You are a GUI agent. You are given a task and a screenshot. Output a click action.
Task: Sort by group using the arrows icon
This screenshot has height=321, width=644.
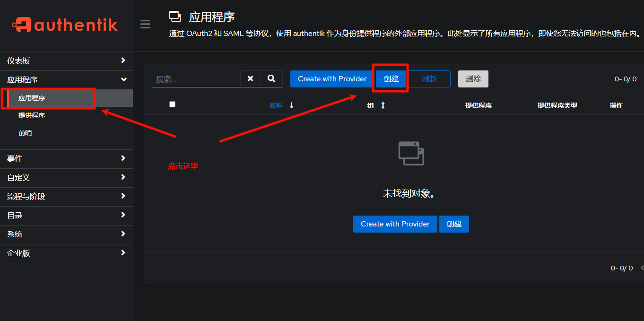(x=383, y=105)
